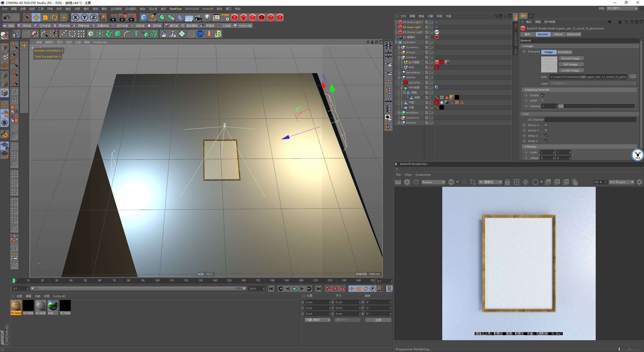Click the Undo arrow icon
The width and height of the screenshot is (644, 352).
7,17
